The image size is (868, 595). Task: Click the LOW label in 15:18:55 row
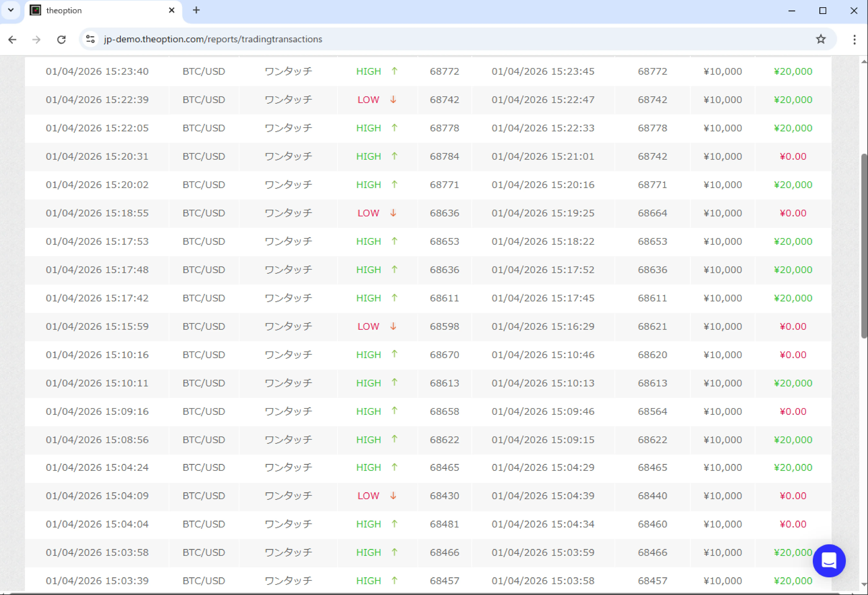click(368, 213)
